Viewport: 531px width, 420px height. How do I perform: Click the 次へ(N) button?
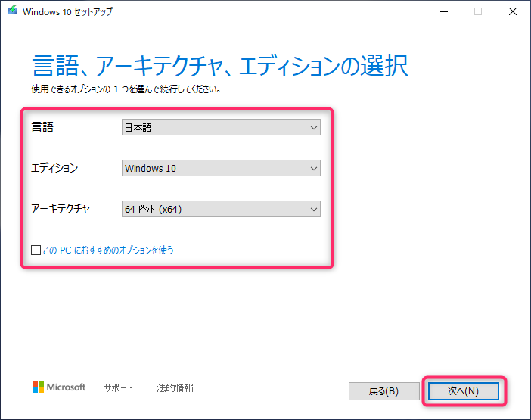(463, 391)
